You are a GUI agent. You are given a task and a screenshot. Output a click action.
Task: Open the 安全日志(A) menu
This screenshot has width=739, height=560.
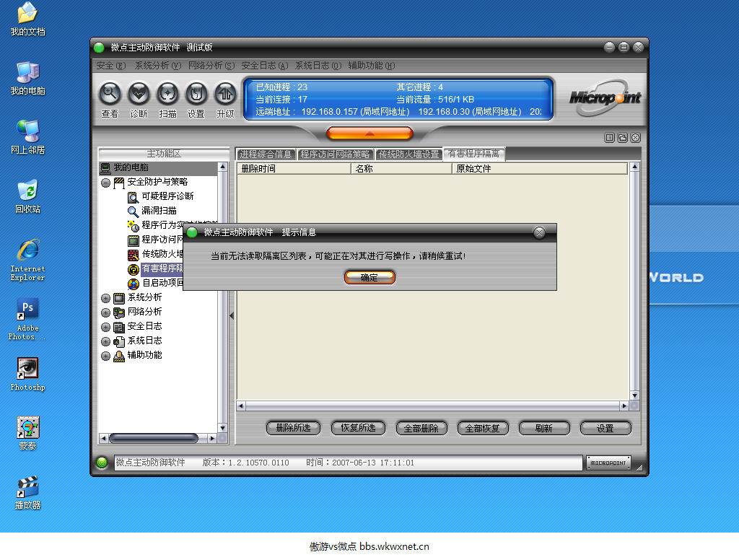(x=264, y=66)
